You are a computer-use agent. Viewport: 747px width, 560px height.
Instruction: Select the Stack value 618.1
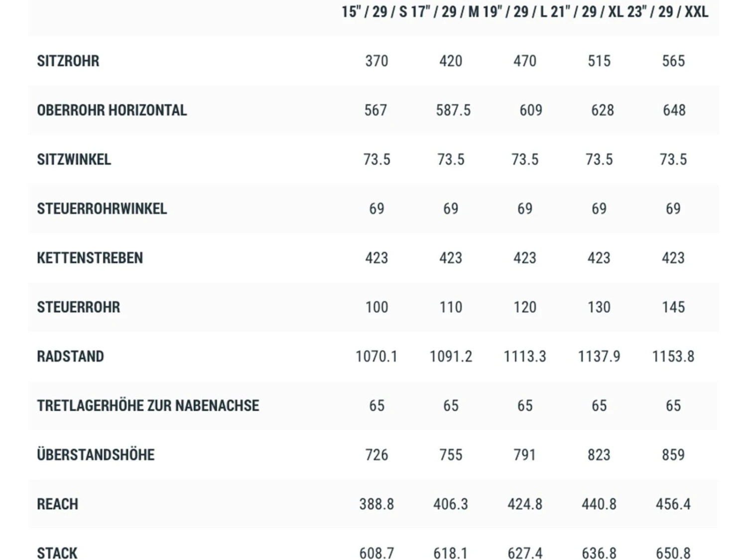(x=451, y=553)
